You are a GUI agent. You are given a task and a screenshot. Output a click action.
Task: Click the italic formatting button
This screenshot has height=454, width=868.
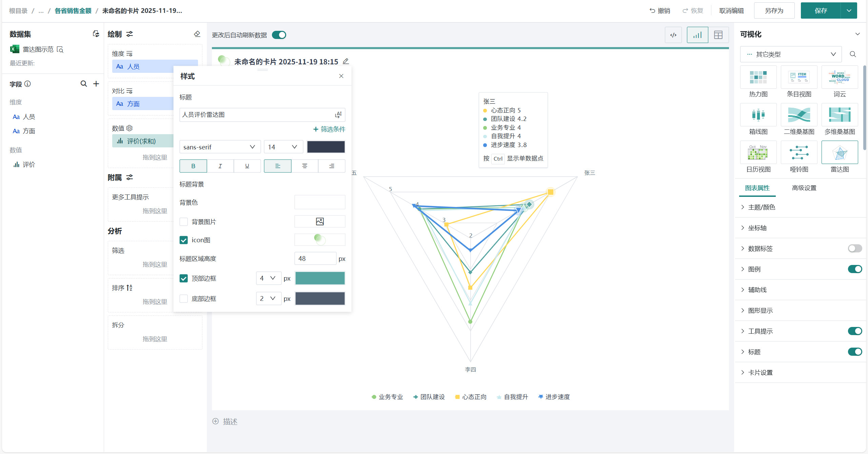click(x=220, y=166)
